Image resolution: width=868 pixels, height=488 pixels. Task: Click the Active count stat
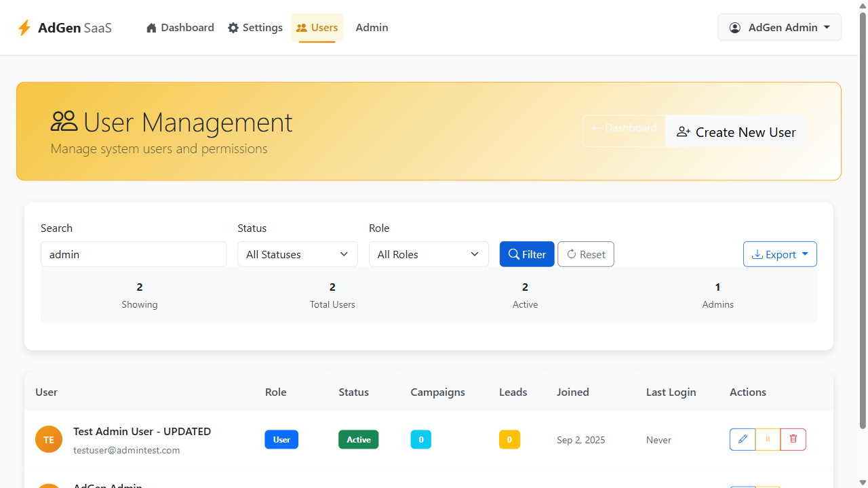525,296
